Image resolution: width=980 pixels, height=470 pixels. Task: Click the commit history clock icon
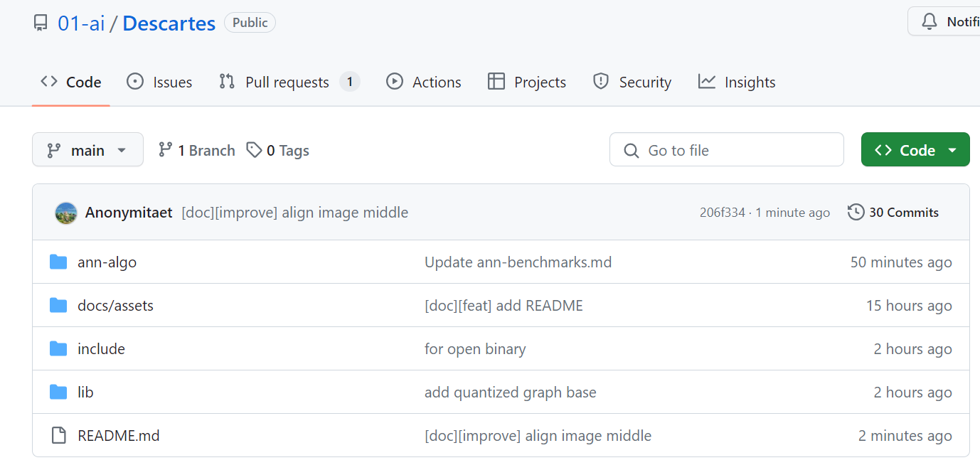856,213
